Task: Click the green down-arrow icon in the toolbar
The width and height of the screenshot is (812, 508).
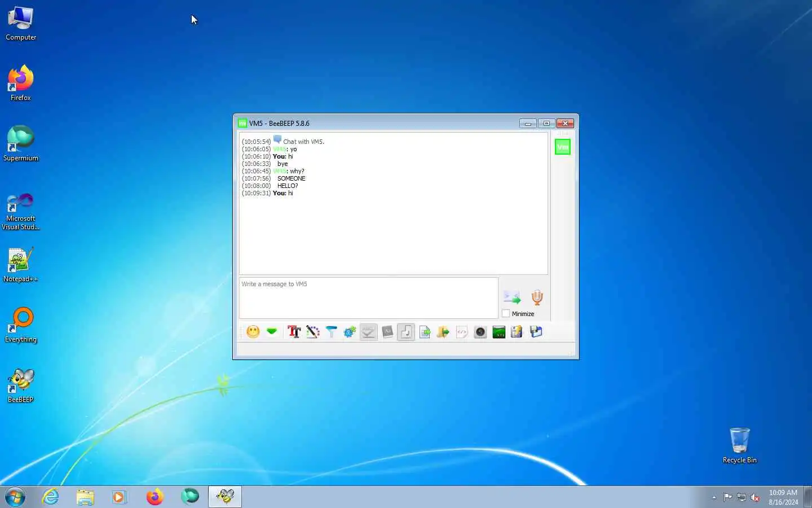Action: (x=272, y=332)
